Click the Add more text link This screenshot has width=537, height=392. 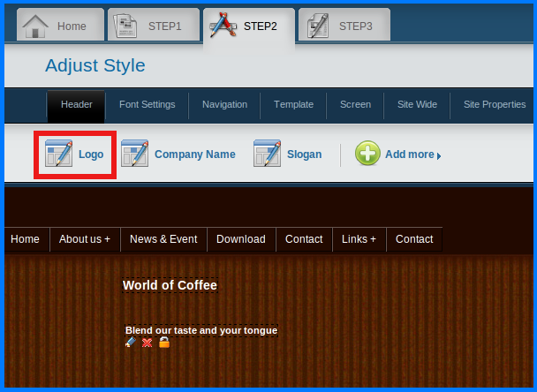coord(410,155)
